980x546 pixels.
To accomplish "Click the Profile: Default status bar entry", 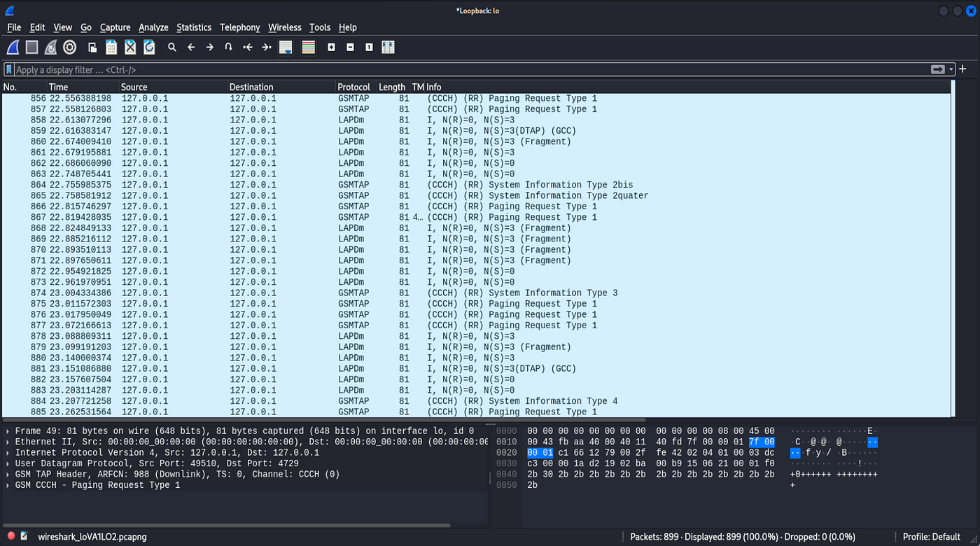I will click(931, 536).
